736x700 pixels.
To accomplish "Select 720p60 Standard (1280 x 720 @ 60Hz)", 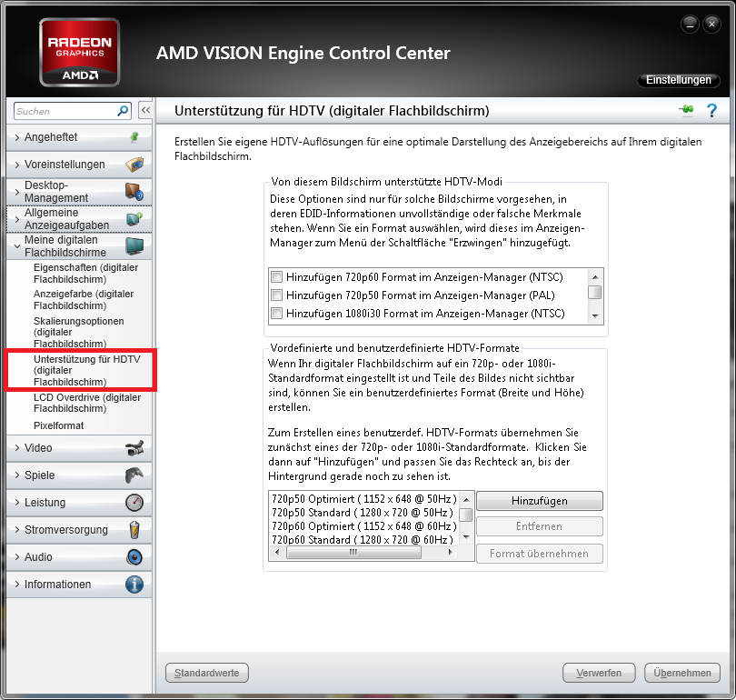I will pos(363,539).
